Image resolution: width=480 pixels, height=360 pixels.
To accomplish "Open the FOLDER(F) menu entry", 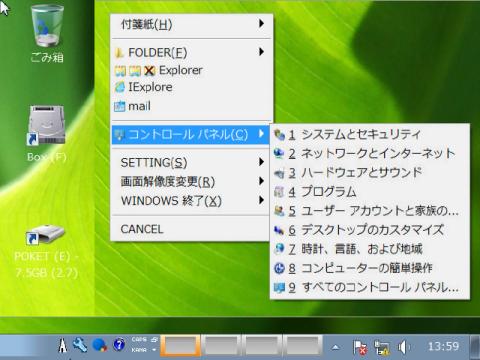I will coord(192,52).
